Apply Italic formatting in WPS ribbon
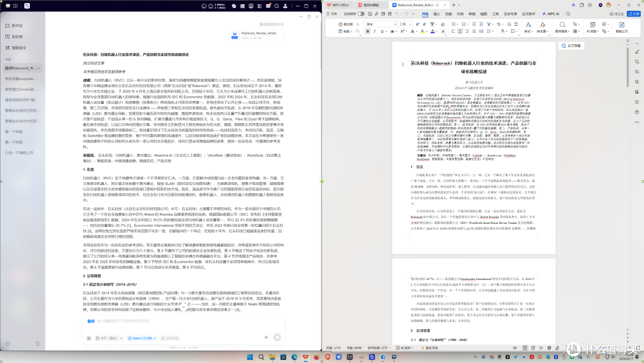644x363 pixels. click(x=374, y=31)
